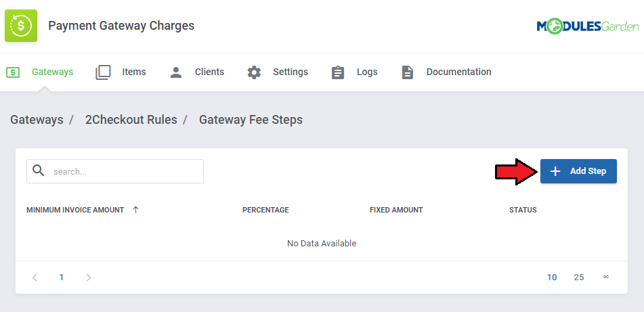
Task: Go to the previous page with the left chevron
Action: coord(35,277)
